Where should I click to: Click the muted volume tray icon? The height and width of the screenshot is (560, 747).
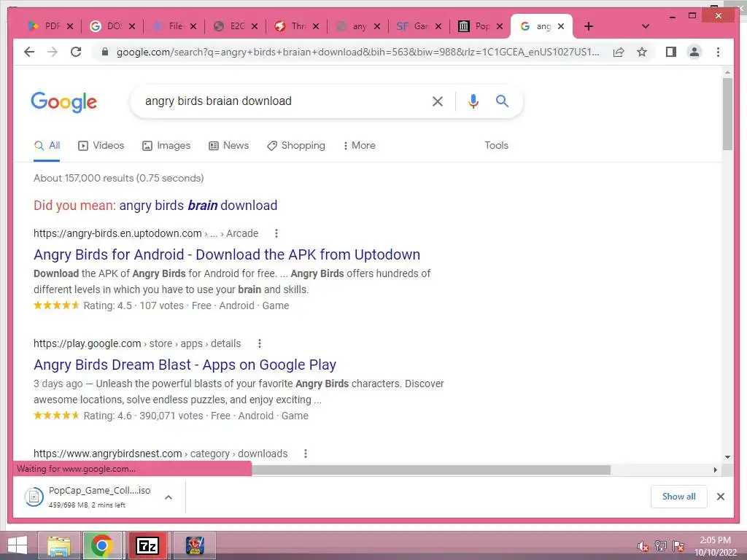point(643,546)
